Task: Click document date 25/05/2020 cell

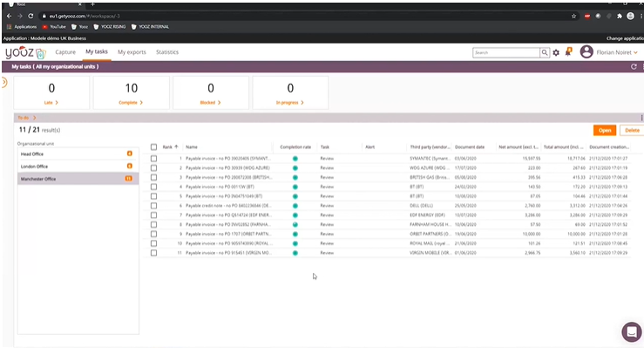Action: point(465,206)
